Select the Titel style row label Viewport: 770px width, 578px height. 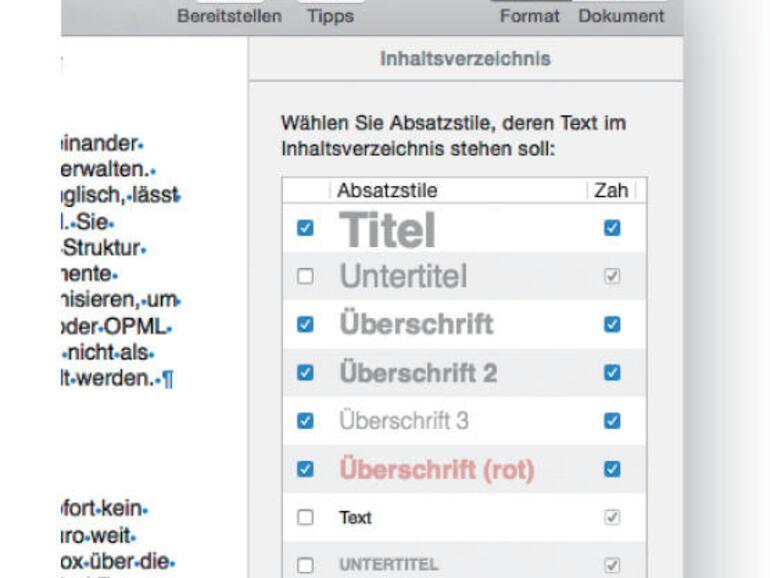tap(388, 230)
